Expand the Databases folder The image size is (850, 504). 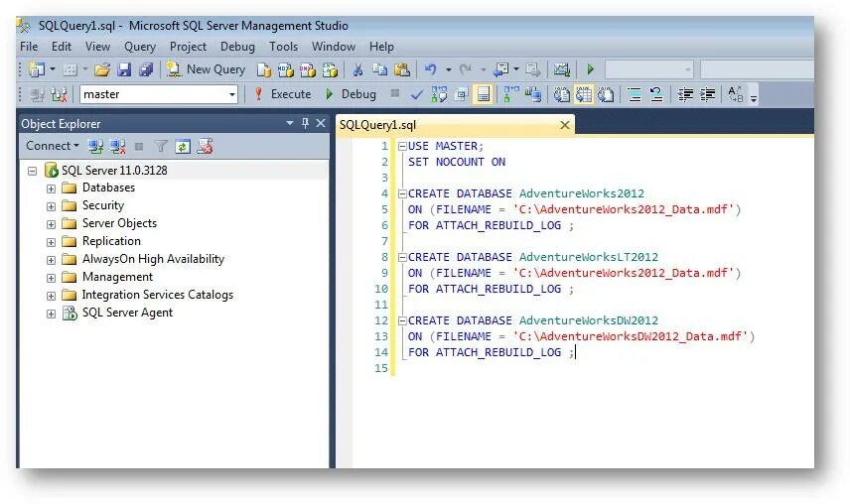51,189
